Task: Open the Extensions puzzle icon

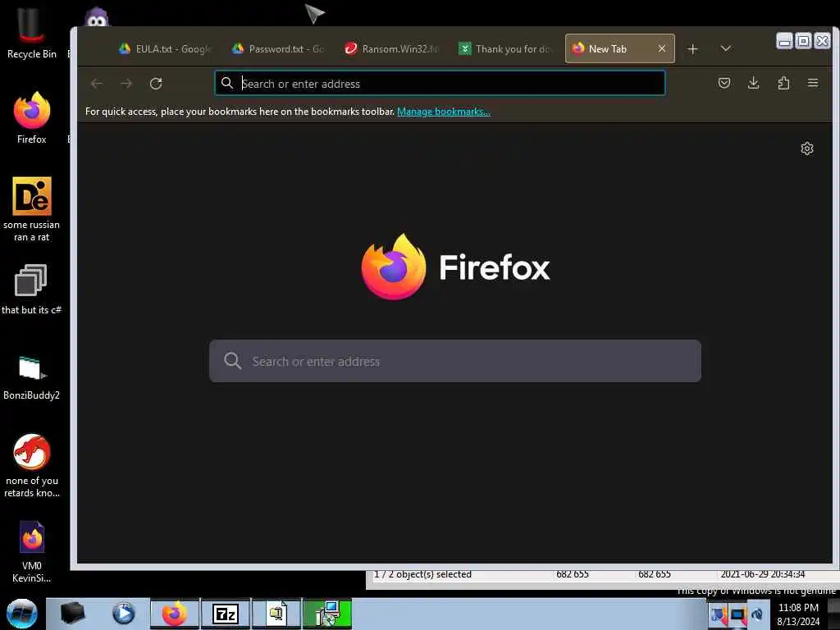Action: click(x=783, y=83)
